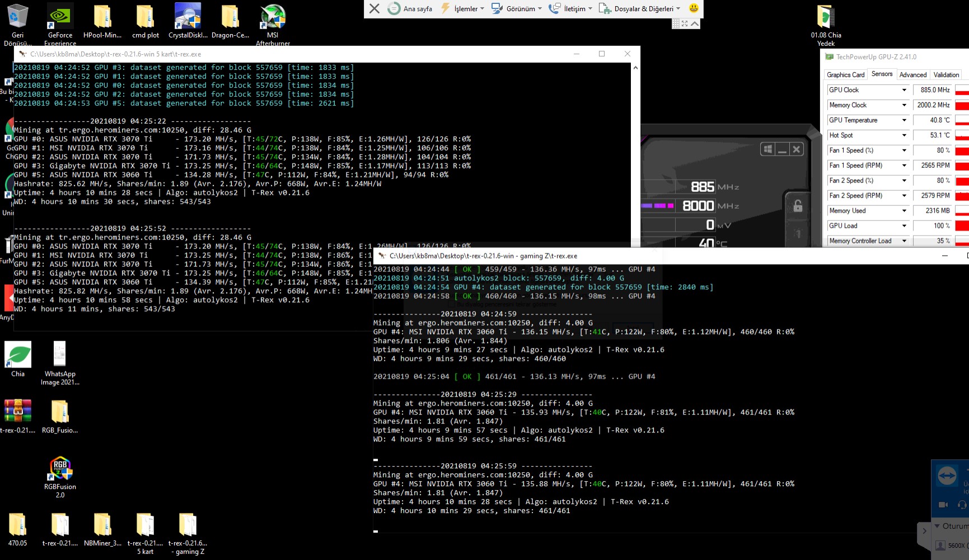Open the NBMiner_3 desktop folder
The height and width of the screenshot is (560, 969).
click(x=102, y=529)
